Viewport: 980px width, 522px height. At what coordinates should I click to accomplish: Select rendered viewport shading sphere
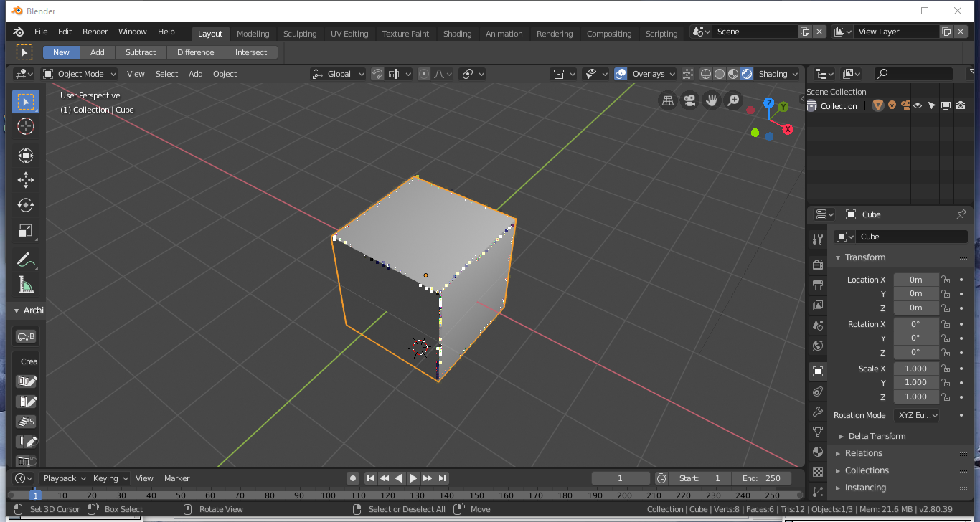[x=747, y=74]
